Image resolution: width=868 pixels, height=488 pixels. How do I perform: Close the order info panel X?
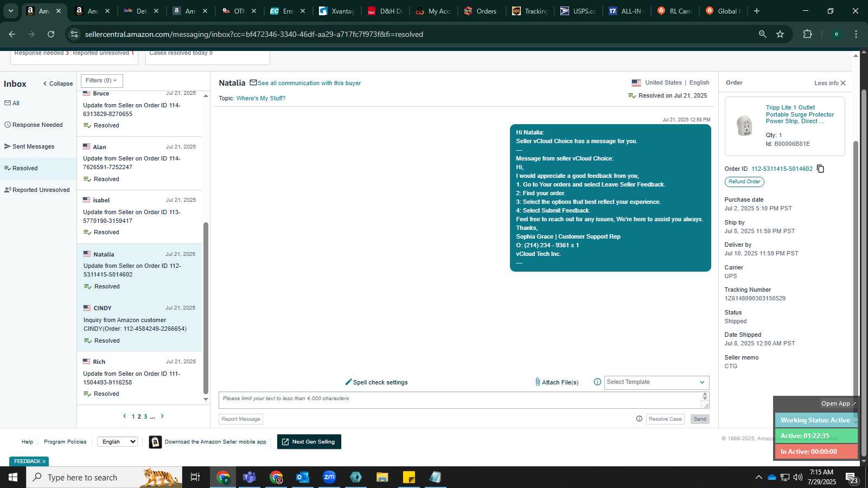(x=843, y=83)
